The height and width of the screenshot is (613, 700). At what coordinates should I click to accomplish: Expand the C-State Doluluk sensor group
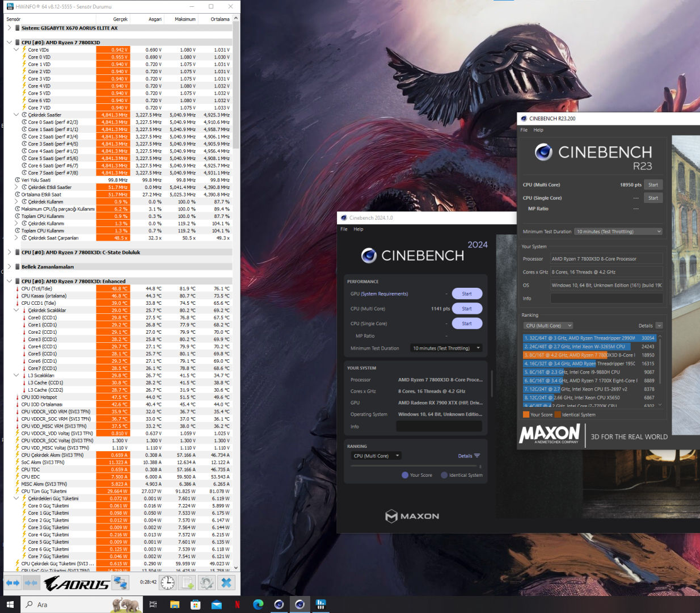(9, 253)
